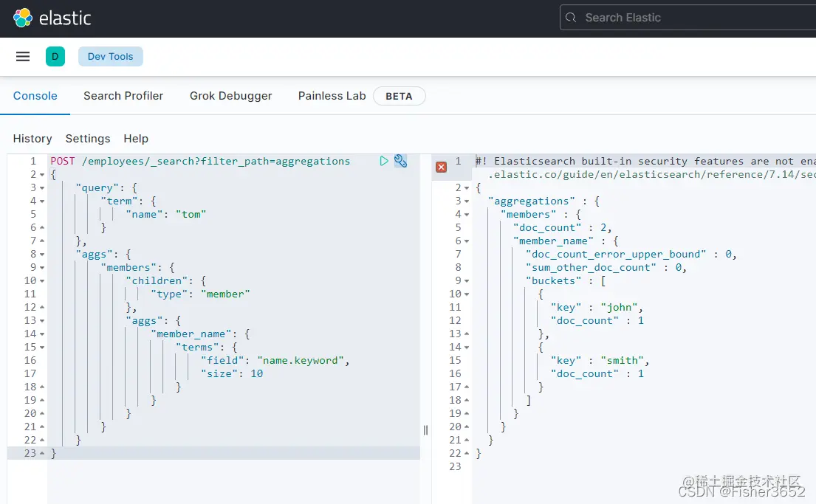Open the History menu
The image size is (816, 504).
[32, 139]
